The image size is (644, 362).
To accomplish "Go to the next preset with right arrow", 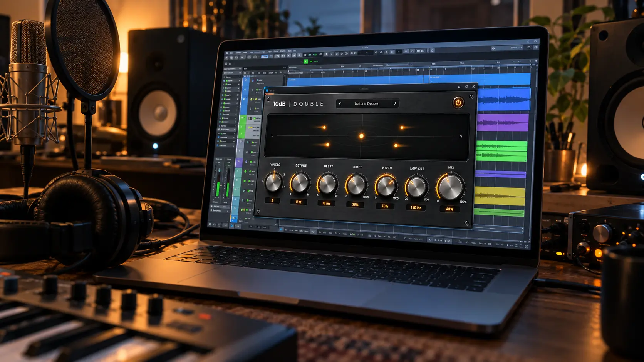I will (x=395, y=103).
